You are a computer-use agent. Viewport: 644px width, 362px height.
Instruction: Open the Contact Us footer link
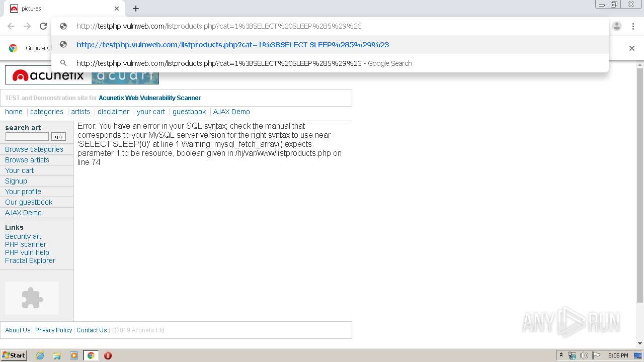pos(92,330)
